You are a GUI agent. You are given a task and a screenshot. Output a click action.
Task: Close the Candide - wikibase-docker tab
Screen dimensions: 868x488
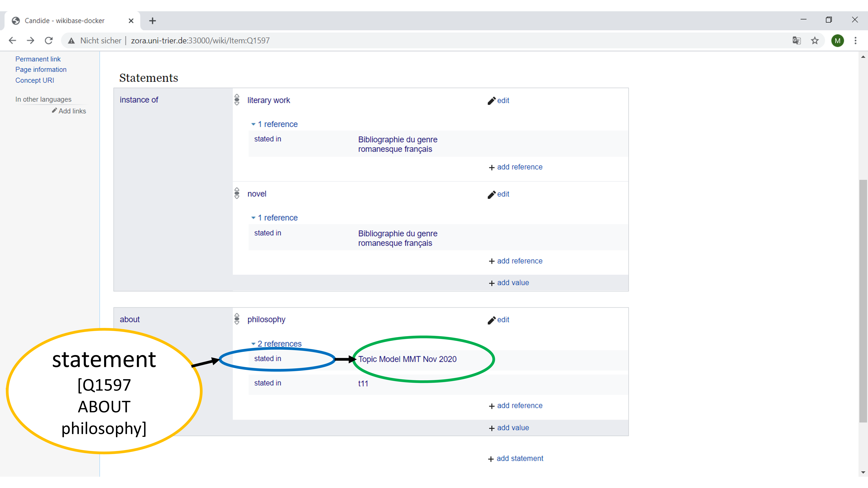point(131,21)
